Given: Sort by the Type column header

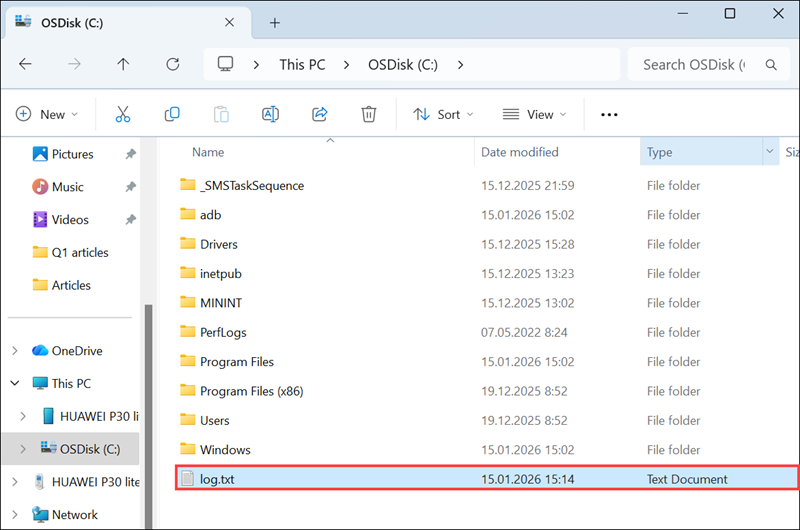Looking at the screenshot, I should tap(659, 152).
